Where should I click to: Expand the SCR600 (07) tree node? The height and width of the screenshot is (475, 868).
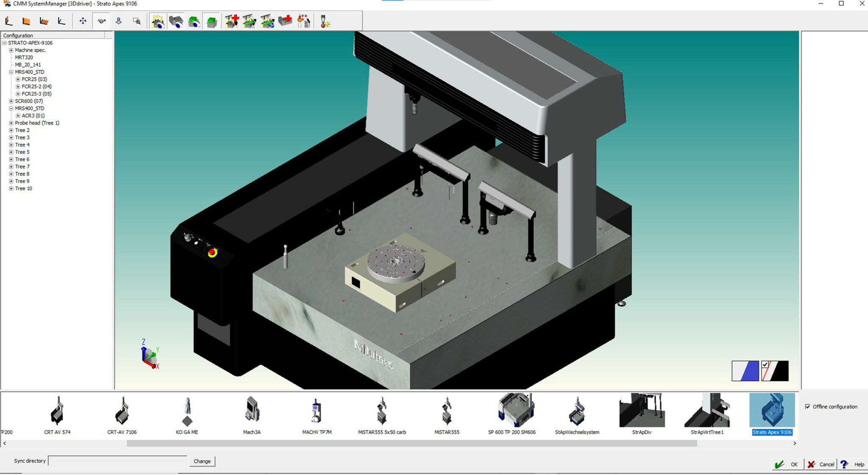(x=11, y=101)
